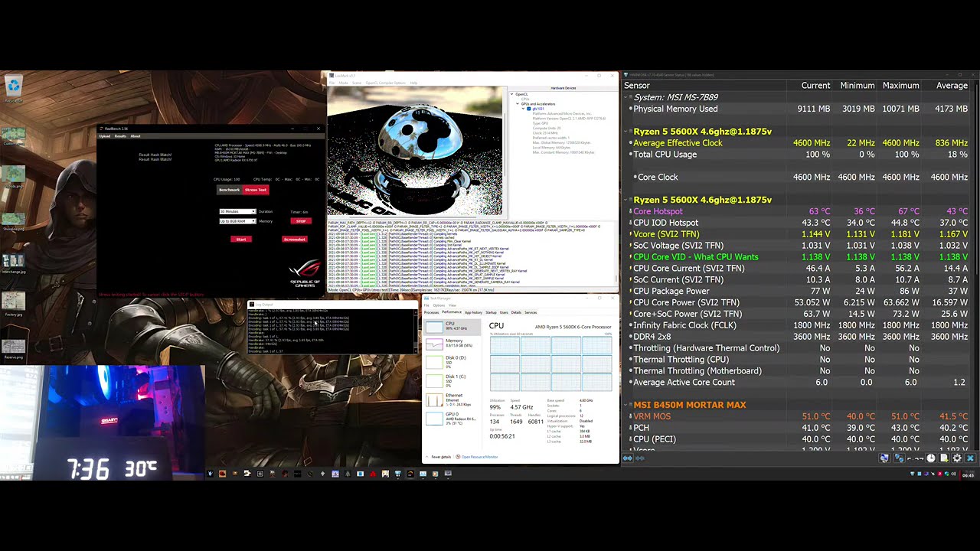Open RealBench About menu
Image resolution: width=980 pixels, height=551 pixels.
[x=136, y=136]
